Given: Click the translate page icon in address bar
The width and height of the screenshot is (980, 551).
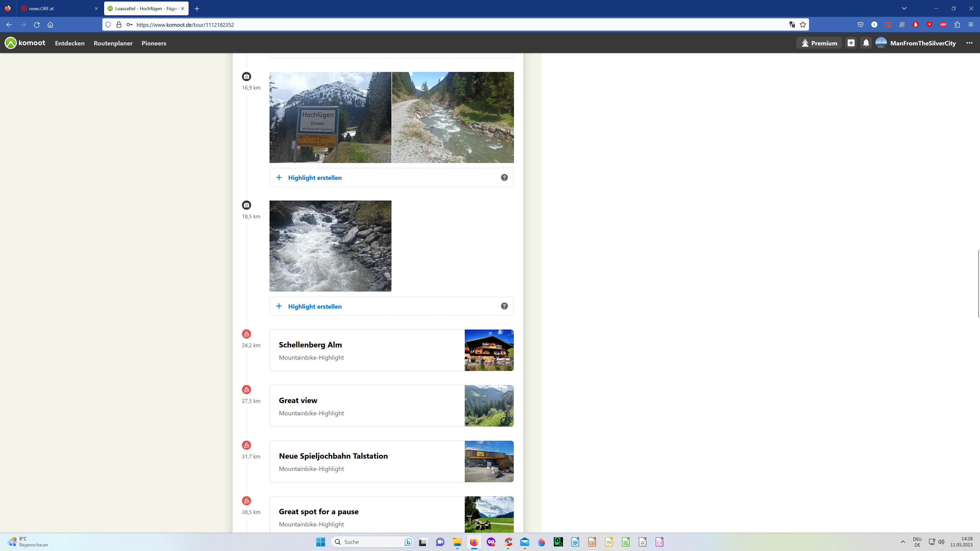Looking at the screenshot, I should (792, 25).
